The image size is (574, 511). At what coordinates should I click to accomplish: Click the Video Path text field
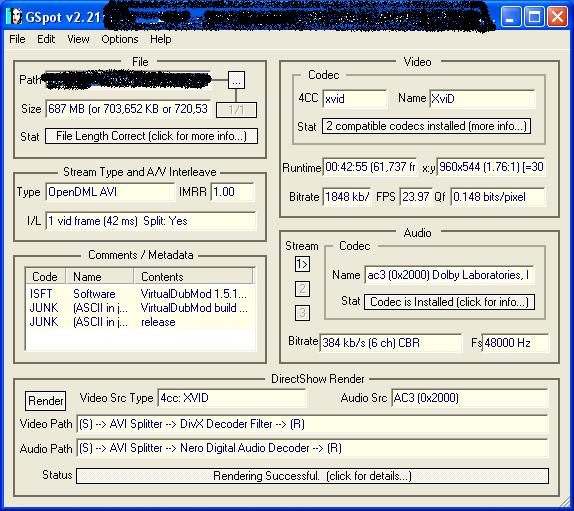pos(312,424)
